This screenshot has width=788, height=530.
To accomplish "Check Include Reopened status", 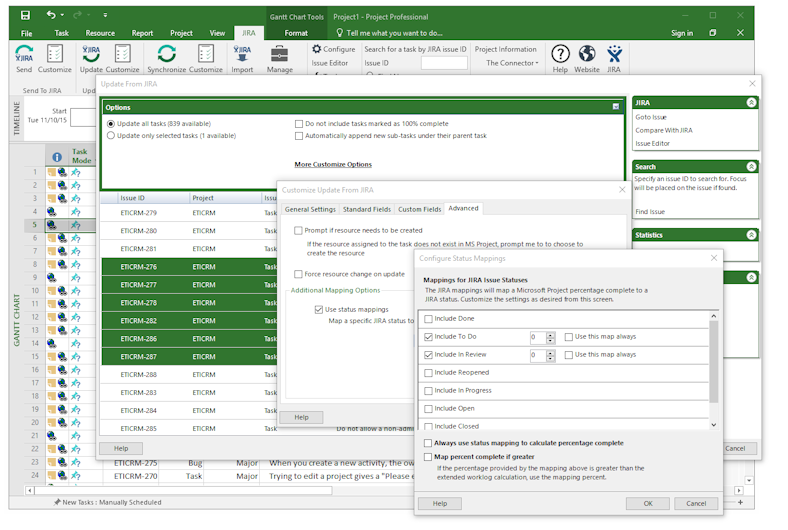I will [x=428, y=373].
